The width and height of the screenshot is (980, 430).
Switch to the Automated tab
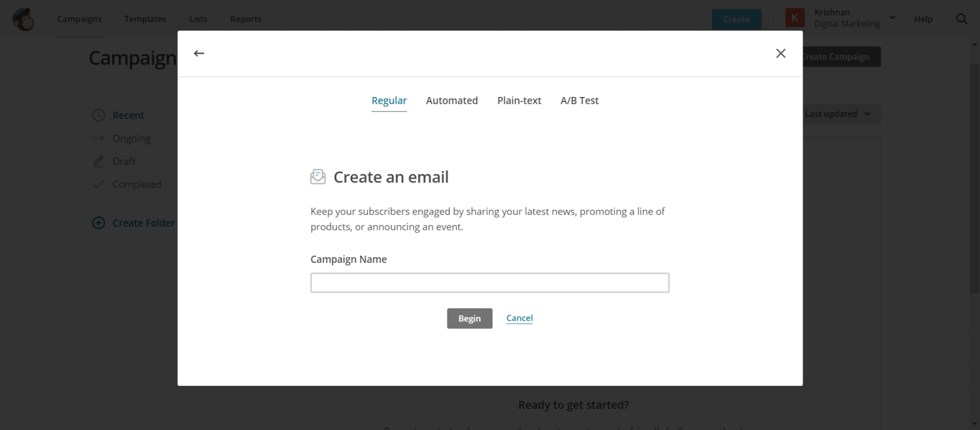(452, 101)
